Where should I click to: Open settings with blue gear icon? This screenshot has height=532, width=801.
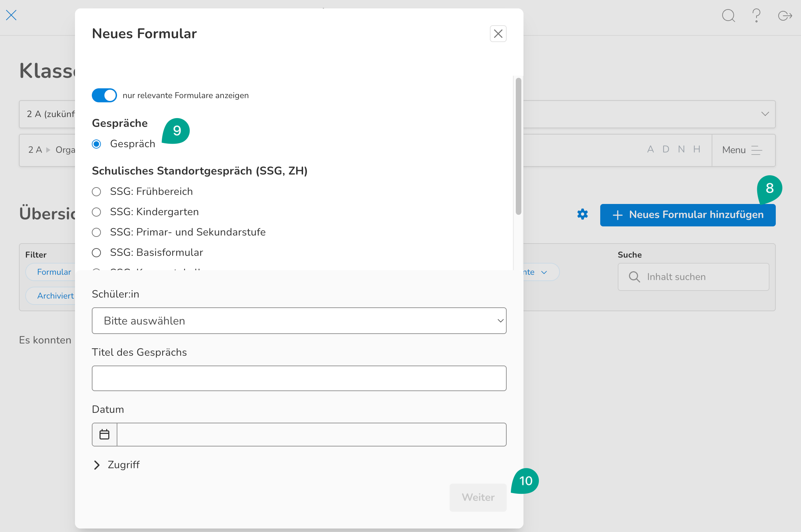tap(582, 214)
